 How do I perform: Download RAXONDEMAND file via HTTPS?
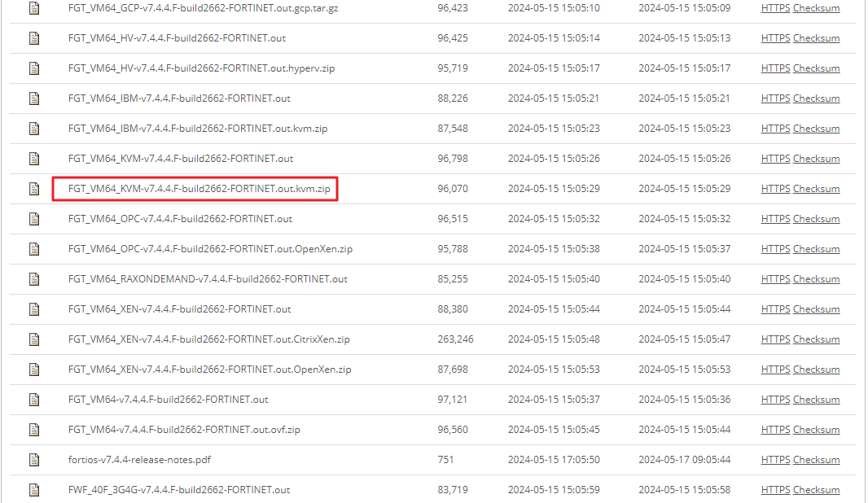click(775, 279)
